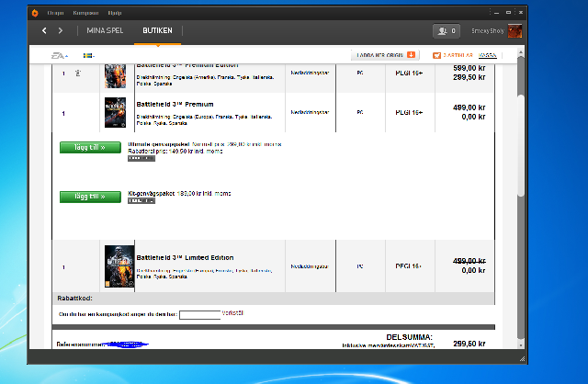Screen dimensions: 588x384
Task: Add the Kit-genvägspaket with Lägg till
Action: (90, 197)
